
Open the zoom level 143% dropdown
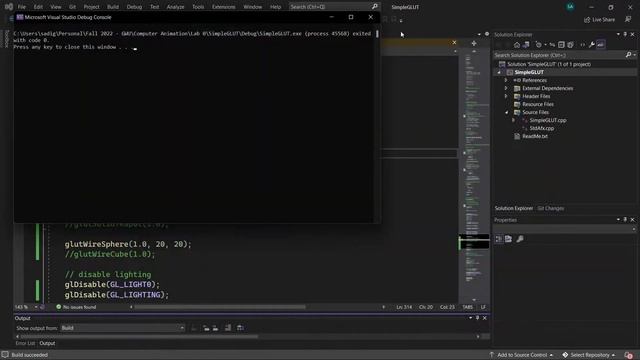[x=36, y=307]
